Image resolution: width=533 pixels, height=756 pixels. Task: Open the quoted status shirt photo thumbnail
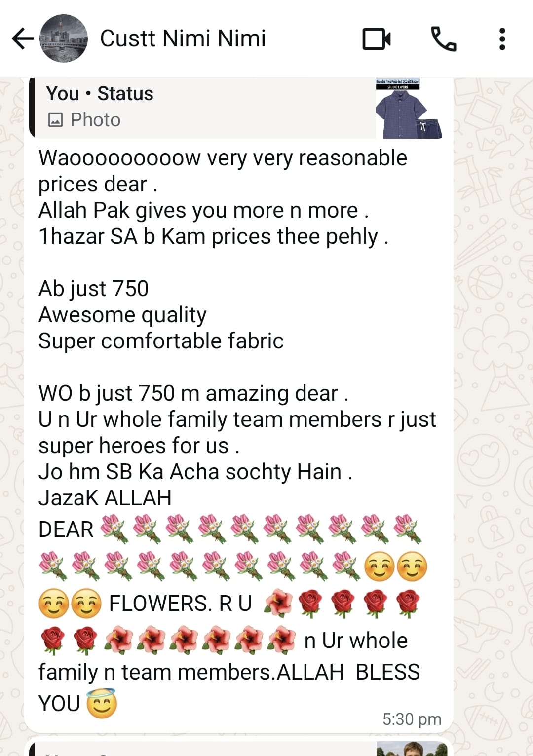click(x=409, y=108)
